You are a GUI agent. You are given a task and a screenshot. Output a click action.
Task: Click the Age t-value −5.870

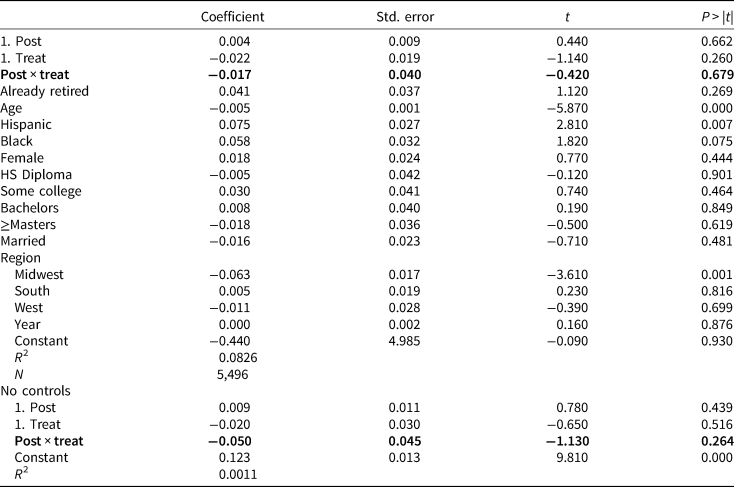coord(567,108)
